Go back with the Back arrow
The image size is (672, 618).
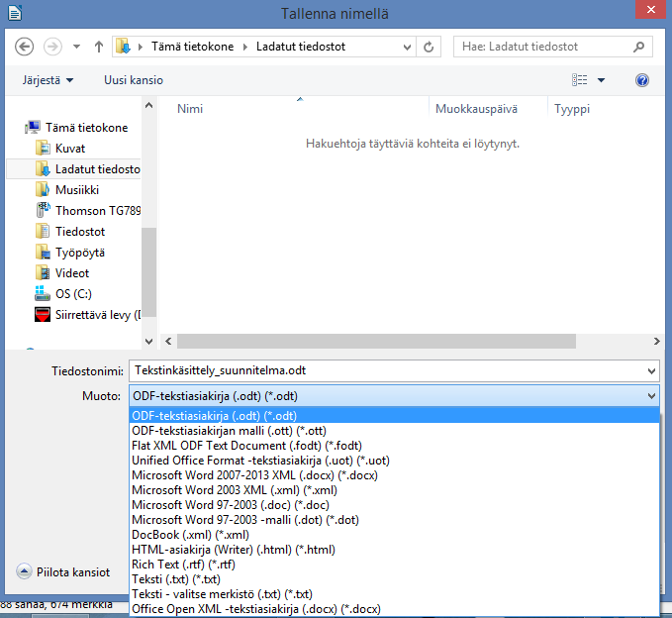tap(24, 47)
